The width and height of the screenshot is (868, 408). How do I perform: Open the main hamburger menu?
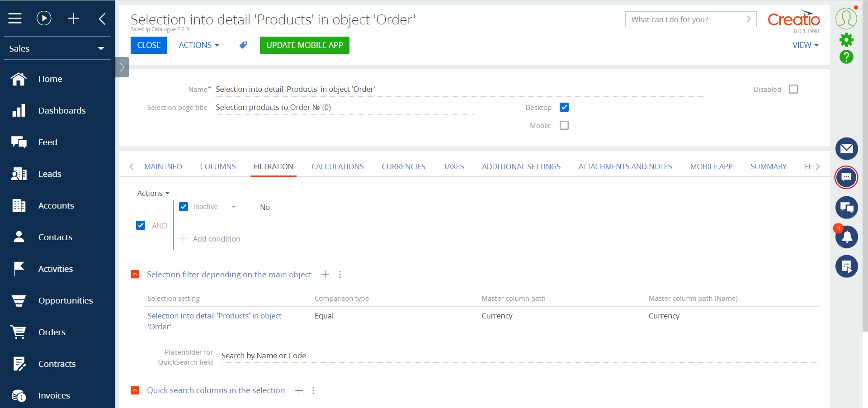pyautogui.click(x=14, y=18)
